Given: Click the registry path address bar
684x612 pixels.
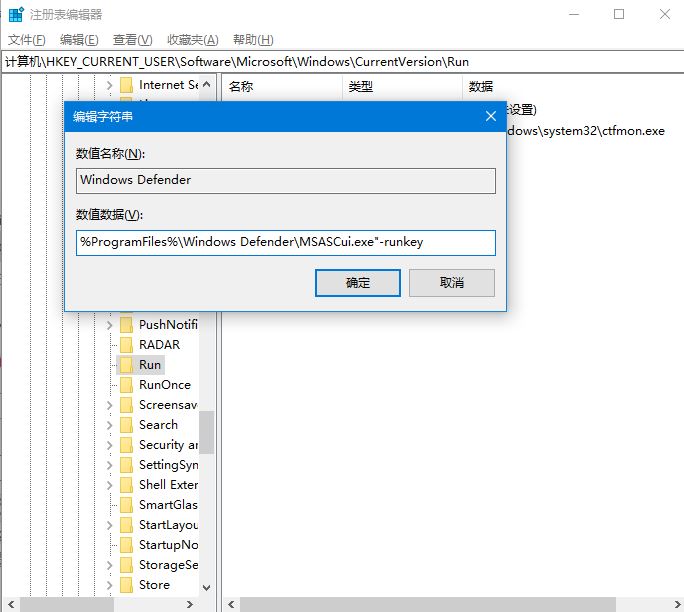Looking at the screenshot, I should click(x=342, y=62).
